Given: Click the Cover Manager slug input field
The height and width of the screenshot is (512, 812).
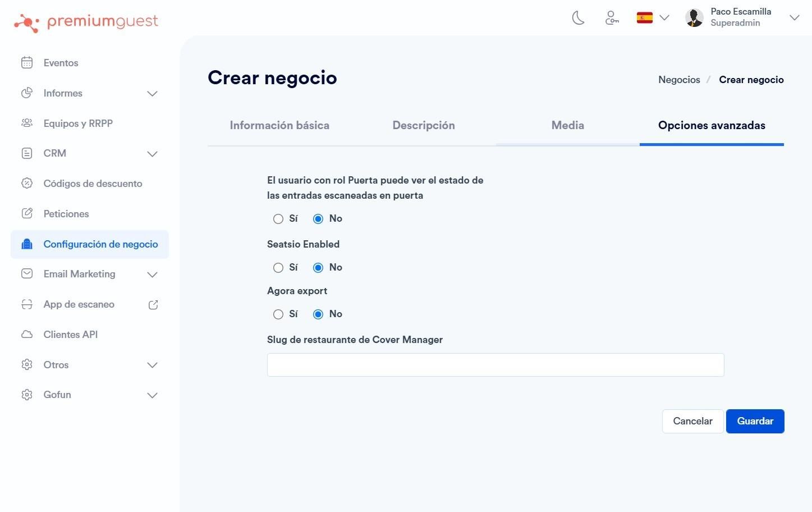Looking at the screenshot, I should (x=496, y=365).
